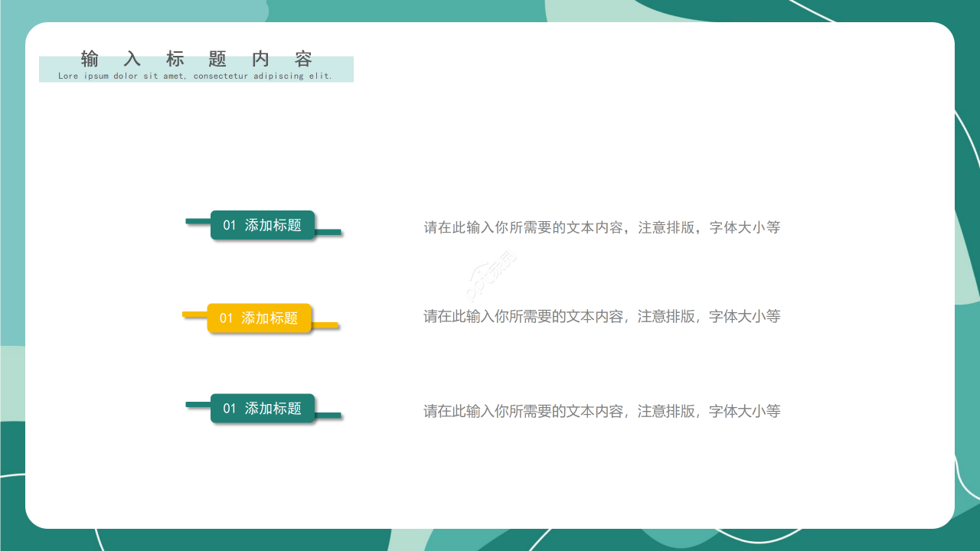Select the bottom teal "01 添加标题" tag
The width and height of the screenshot is (980, 551).
(263, 409)
